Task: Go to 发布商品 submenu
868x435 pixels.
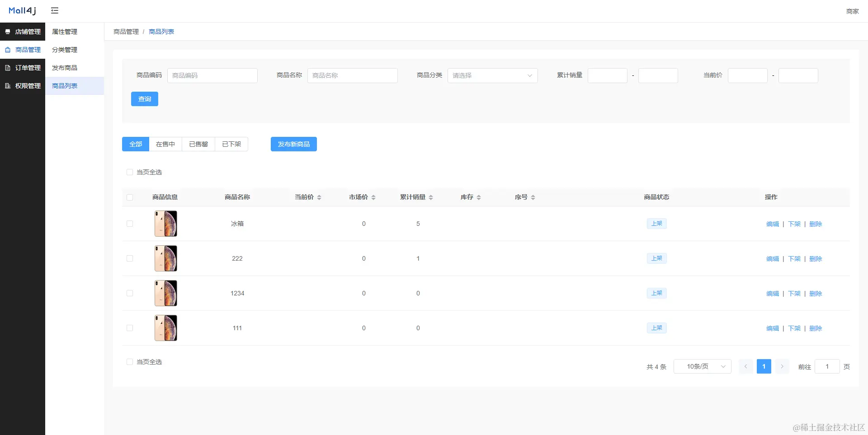Action: point(75,68)
